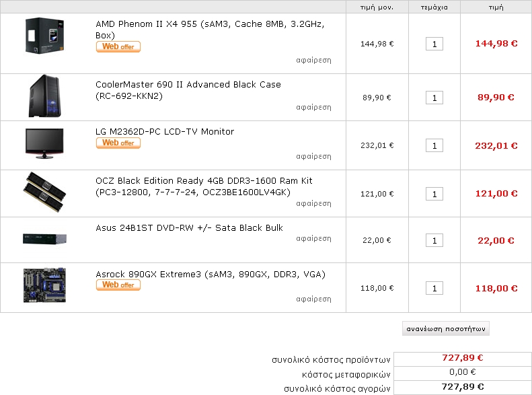
Task: Remove AMD Phenom II X4 955 via αφαίρεση
Action: pyautogui.click(x=313, y=61)
